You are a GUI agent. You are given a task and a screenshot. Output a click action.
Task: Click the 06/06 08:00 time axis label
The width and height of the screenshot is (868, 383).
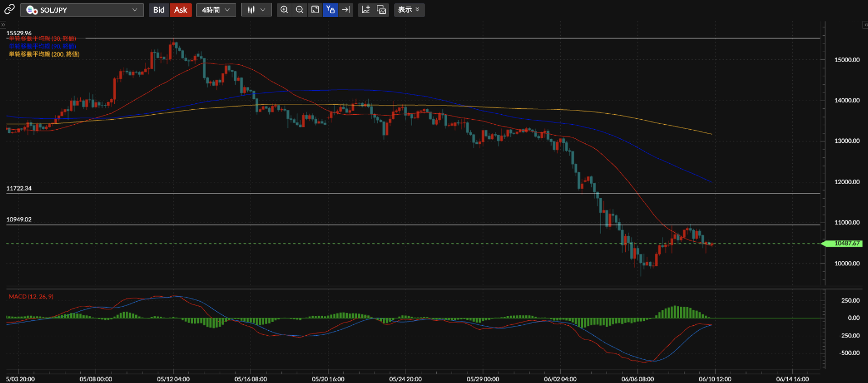click(x=638, y=379)
